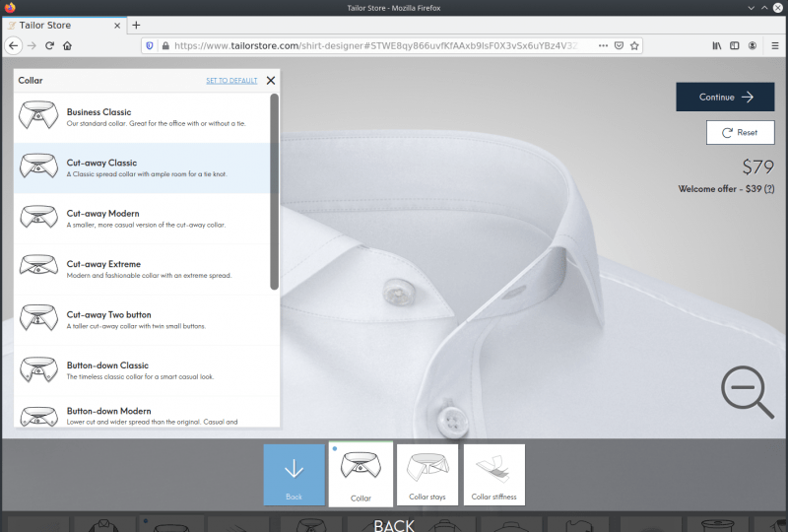
Task: Open the Collar option tile
Action: 361,475
